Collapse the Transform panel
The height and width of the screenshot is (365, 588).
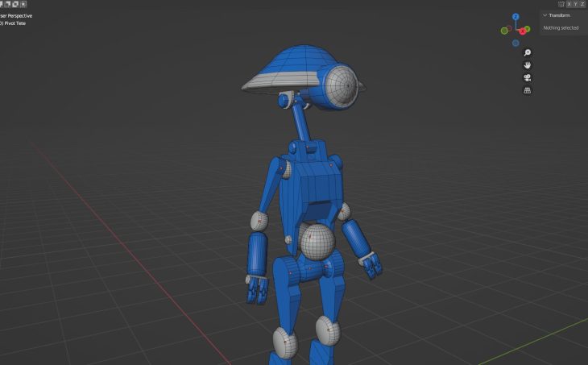pos(545,15)
